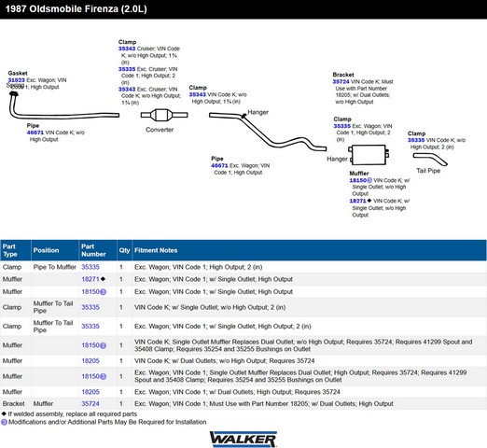Open 35335 in the VIN Code K w/ Single Outlet clamp row
This screenshot has height=448, width=487.
tap(90, 307)
